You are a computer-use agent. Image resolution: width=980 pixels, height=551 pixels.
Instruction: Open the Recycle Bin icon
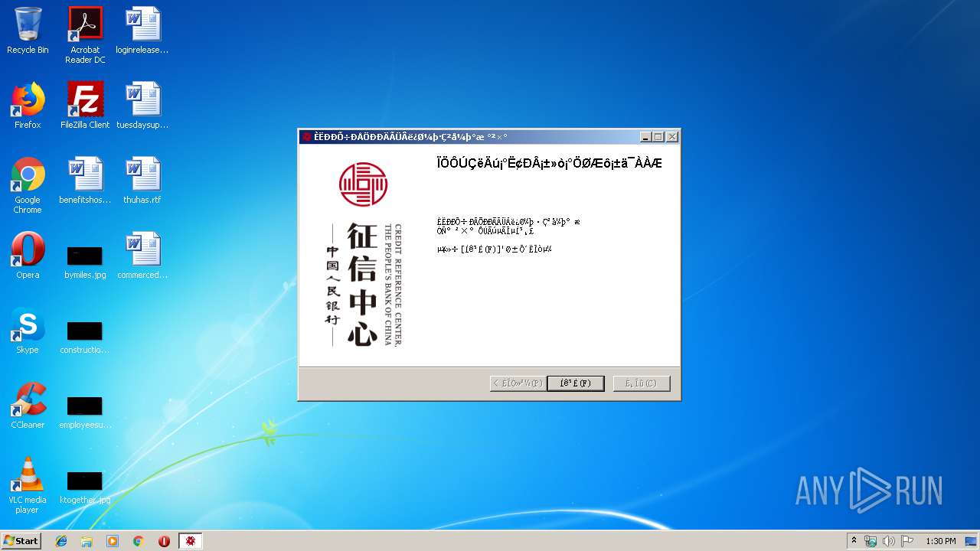[28, 31]
